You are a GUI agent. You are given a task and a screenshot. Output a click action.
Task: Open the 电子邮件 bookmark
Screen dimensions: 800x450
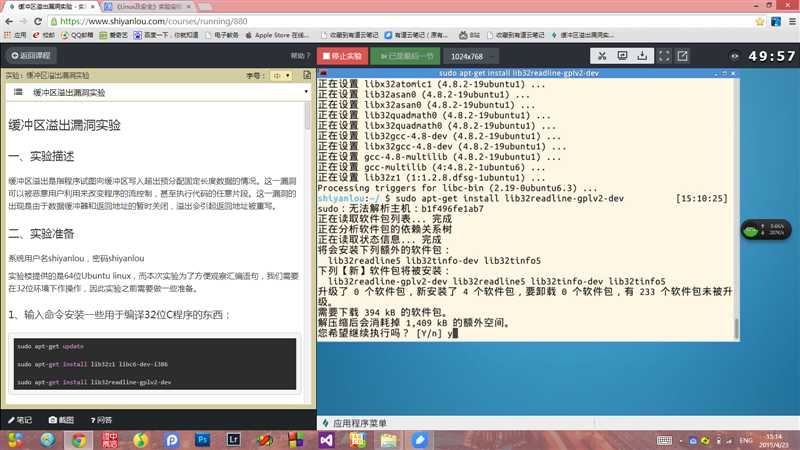(222, 35)
